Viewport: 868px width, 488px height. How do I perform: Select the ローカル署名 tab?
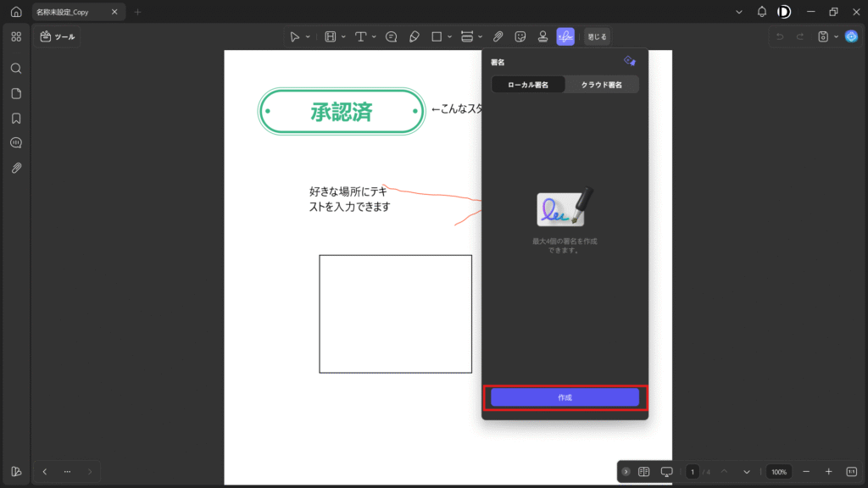(528, 85)
